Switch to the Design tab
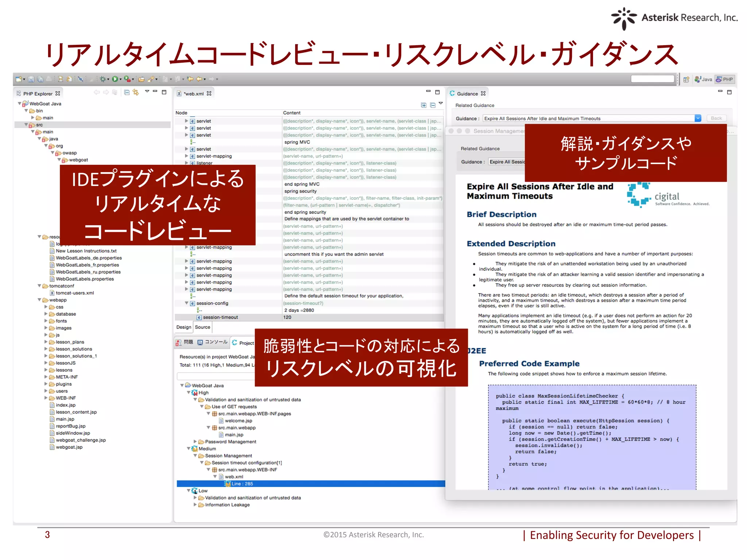The image size is (747, 560). 183,327
